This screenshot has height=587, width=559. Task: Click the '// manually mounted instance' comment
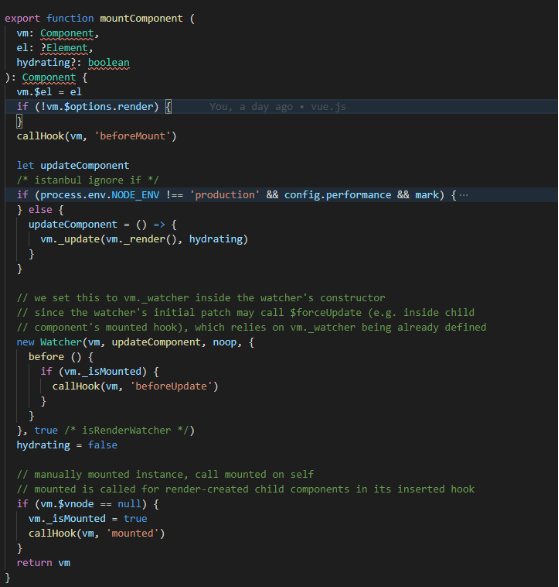[165, 475]
